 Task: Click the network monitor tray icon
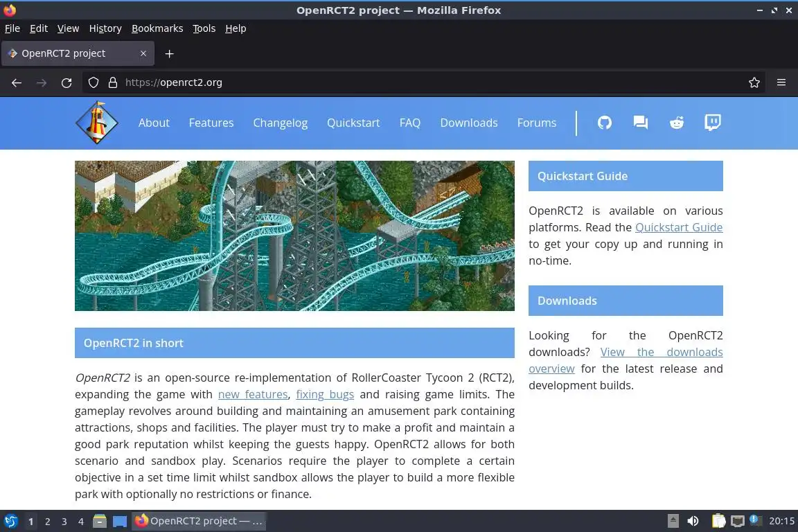(x=738, y=521)
